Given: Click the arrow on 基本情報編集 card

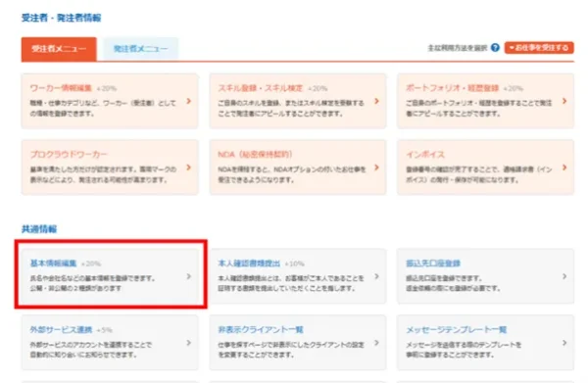Looking at the screenshot, I should (188, 276).
